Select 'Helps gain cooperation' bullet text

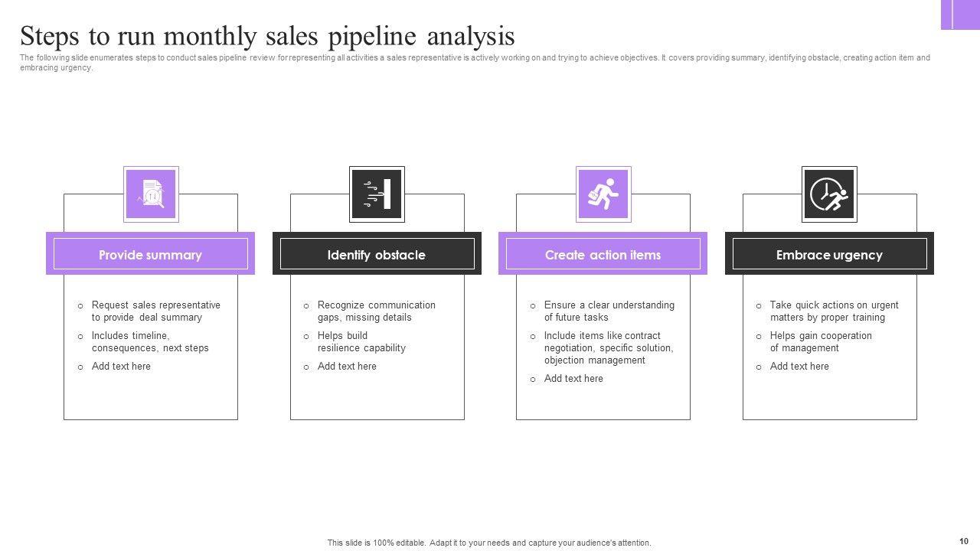(821, 341)
